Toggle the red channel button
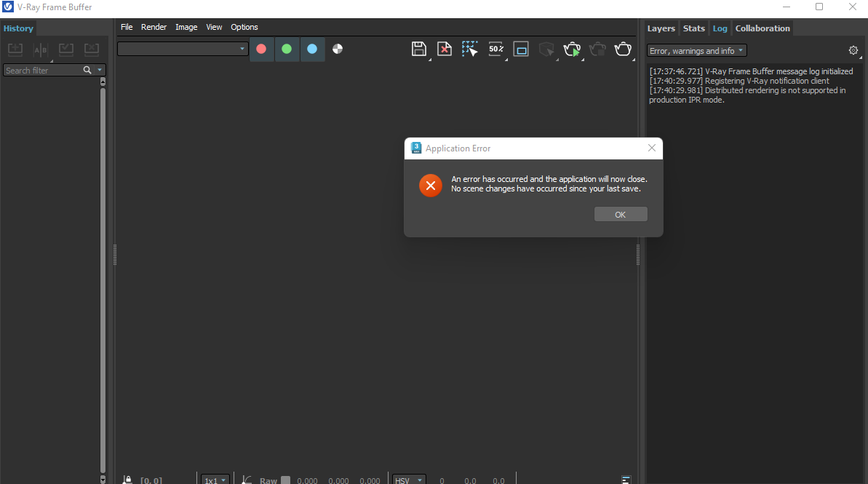Screen dimensions: 868x484 pyautogui.click(x=261, y=49)
